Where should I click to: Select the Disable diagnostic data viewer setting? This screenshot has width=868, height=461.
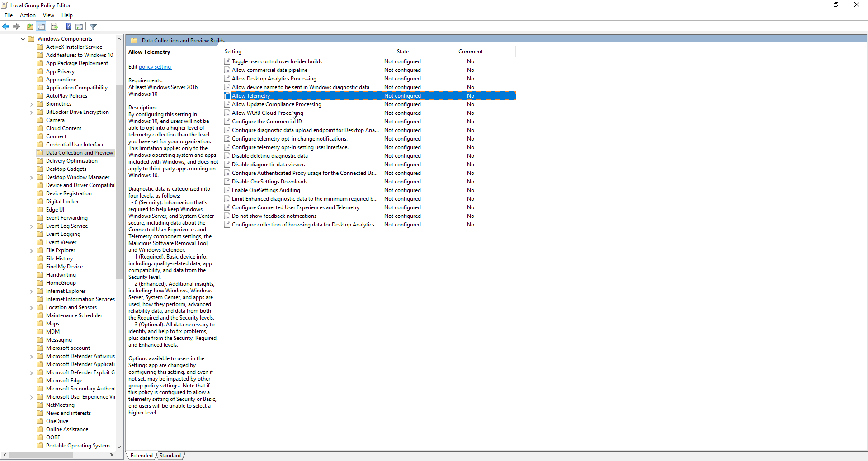pos(269,164)
